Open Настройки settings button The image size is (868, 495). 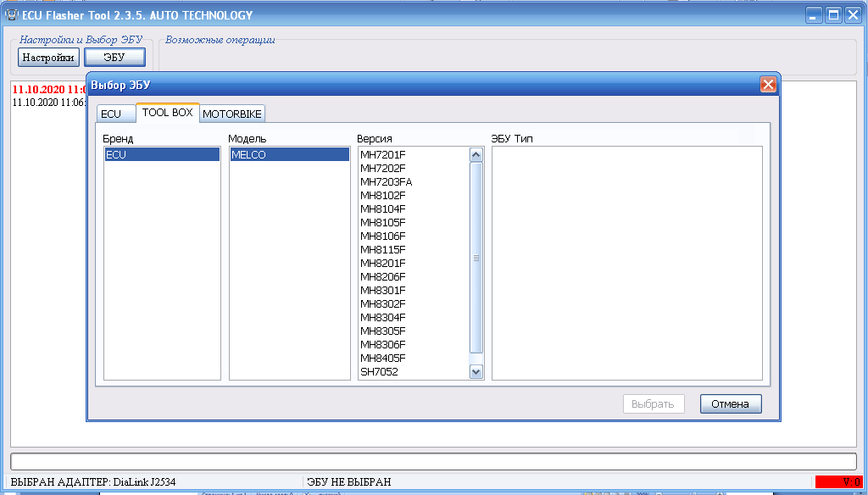tap(48, 57)
